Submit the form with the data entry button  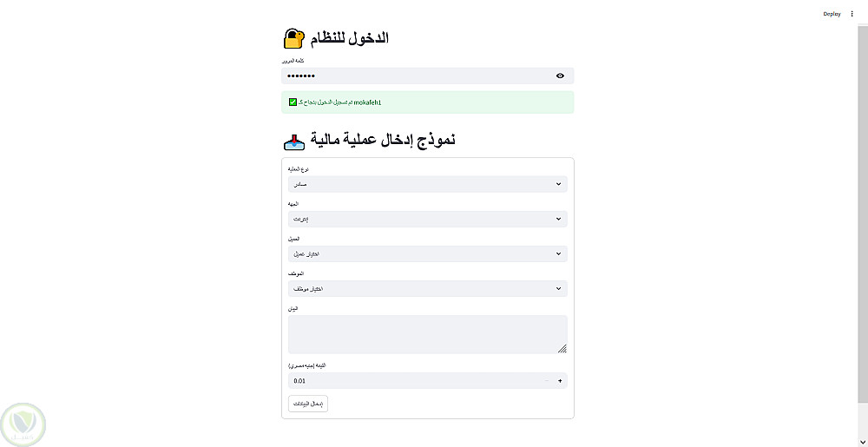(x=308, y=404)
